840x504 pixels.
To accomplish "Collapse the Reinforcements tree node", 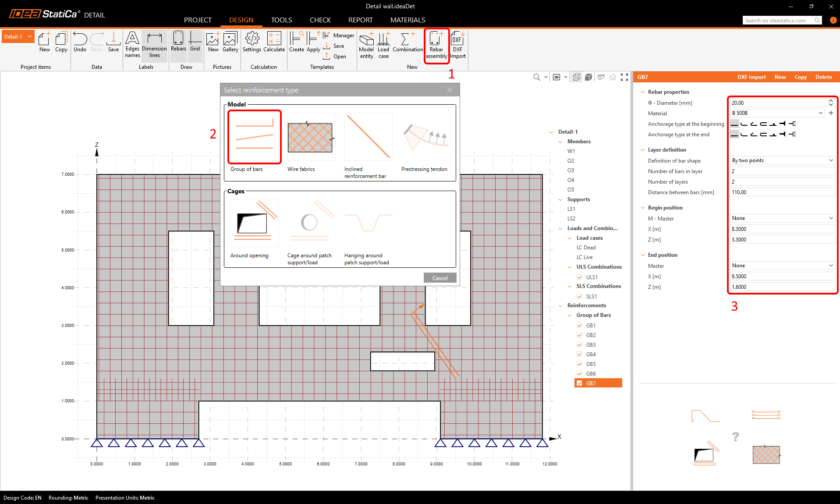I will pyautogui.click(x=560, y=306).
